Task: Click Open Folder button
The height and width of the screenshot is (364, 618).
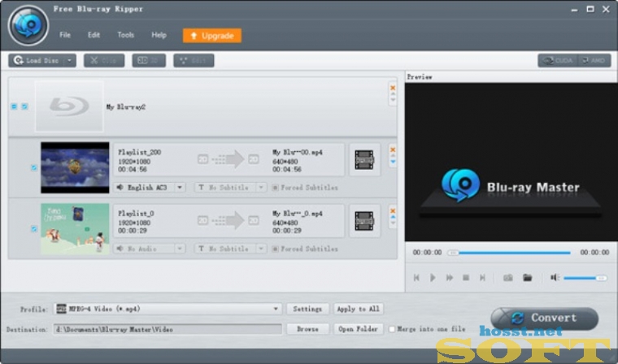Action: [359, 329]
